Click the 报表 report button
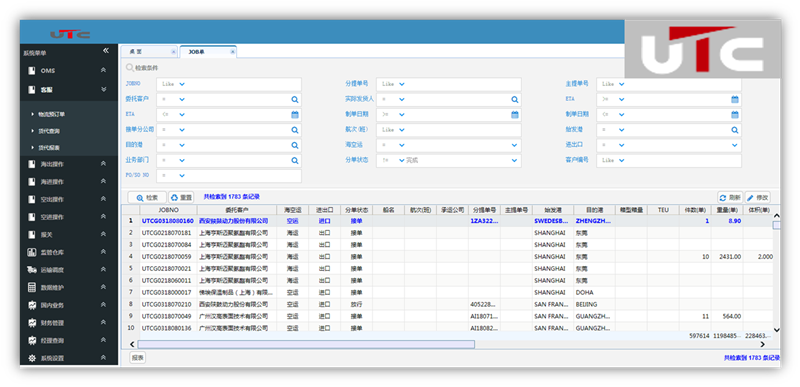 [x=137, y=358]
